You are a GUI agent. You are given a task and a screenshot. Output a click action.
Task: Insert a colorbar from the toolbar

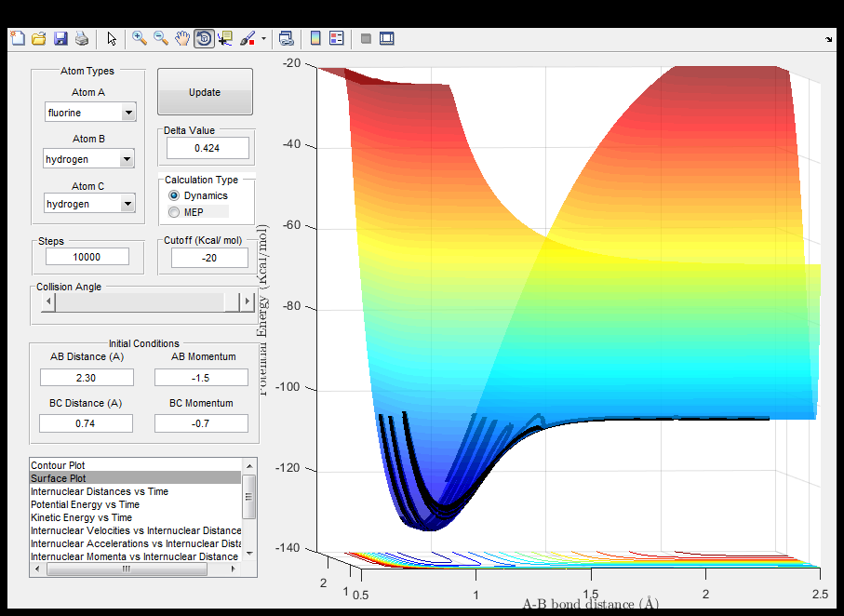pyautogui.click(x=315, y=38)
